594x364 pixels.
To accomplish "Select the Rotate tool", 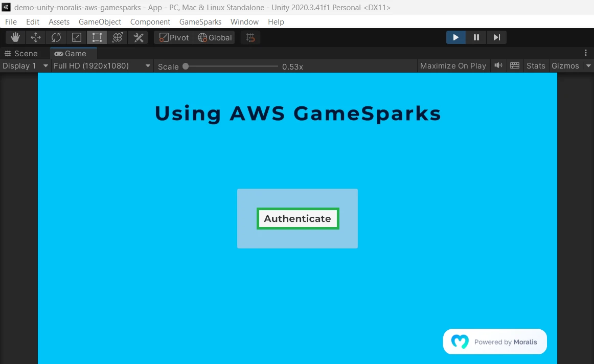I will tap(56, 37).
